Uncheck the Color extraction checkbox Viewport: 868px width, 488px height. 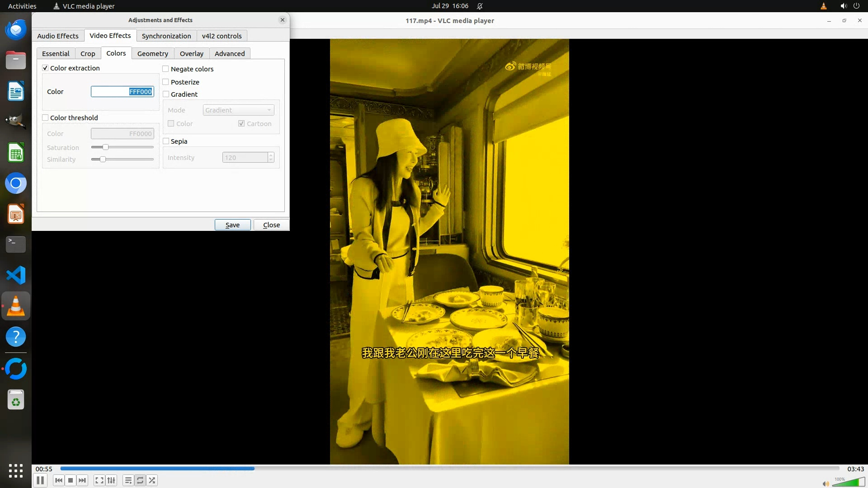pos(45,68)
